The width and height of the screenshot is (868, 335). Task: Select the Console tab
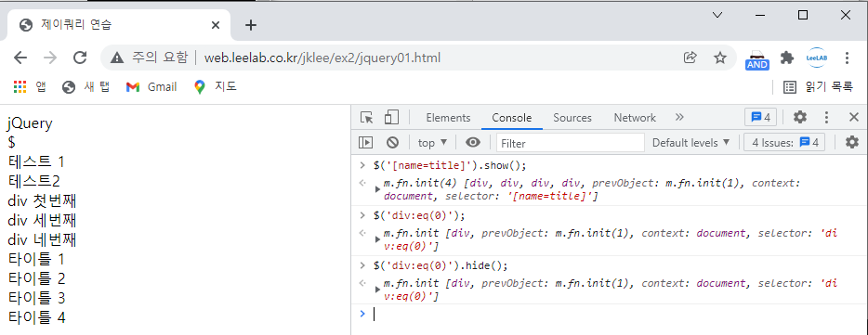[x=511, y=118]
